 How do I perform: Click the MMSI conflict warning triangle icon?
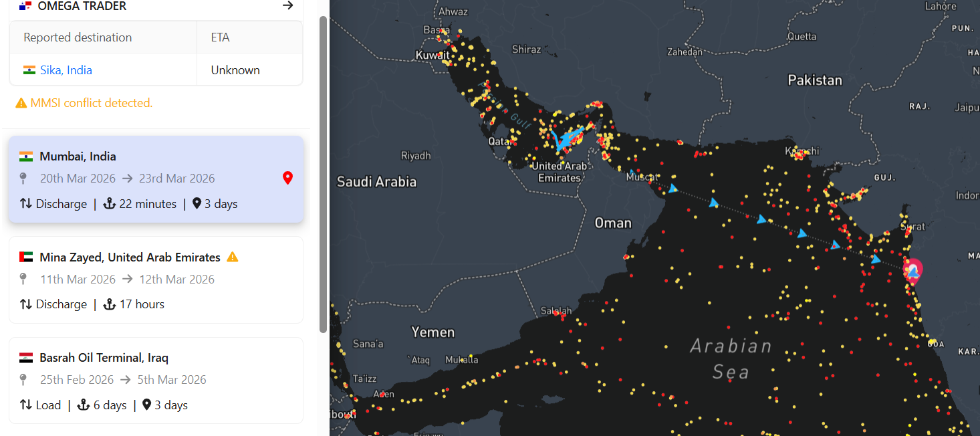point(21,103)
